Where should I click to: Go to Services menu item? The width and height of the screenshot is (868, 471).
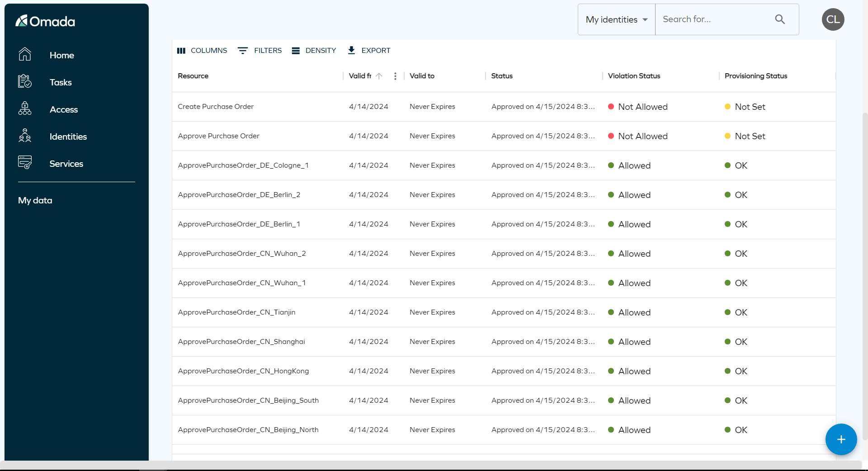click(66, 164)
